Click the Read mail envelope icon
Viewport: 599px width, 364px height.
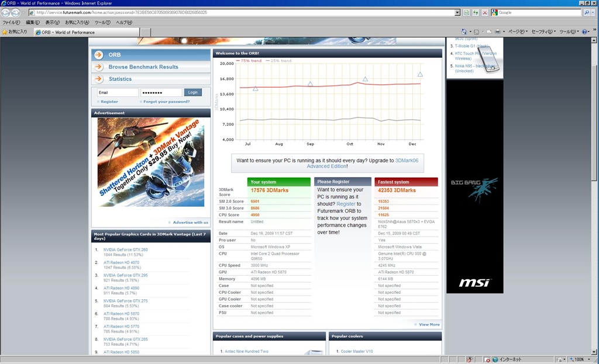tap(488, 32)
